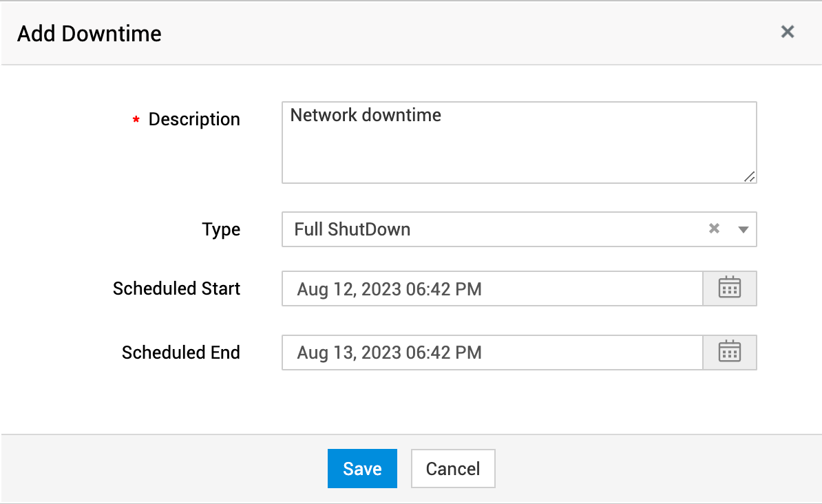Click the Network downtime text

(x=366, y=115)
